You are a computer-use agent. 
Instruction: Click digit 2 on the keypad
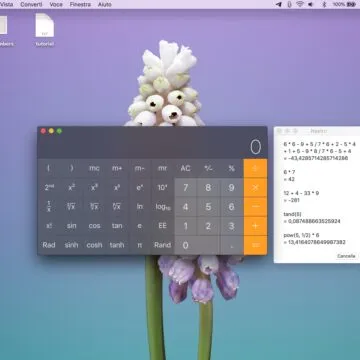pyautogui.click(x=208, y=226)
